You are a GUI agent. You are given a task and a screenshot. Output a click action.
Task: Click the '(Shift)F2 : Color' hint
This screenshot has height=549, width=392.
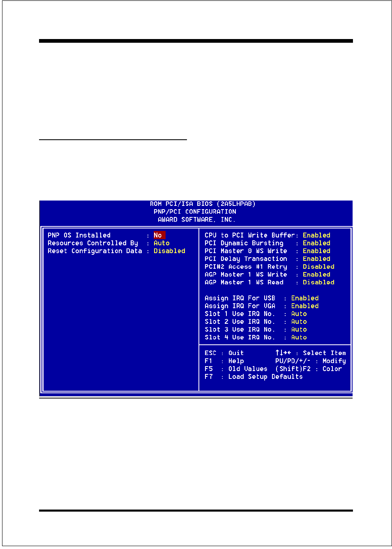point(309,368)
